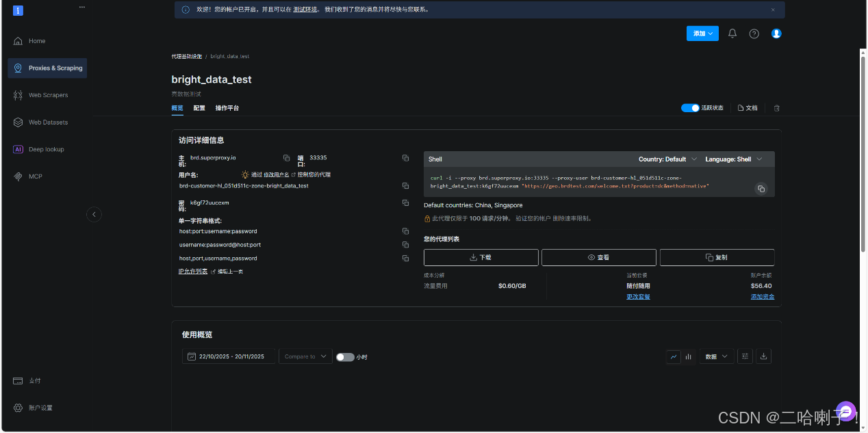Open the user profile avatar
This screenshot has width=868, height=433.
(x=776, y=34)
